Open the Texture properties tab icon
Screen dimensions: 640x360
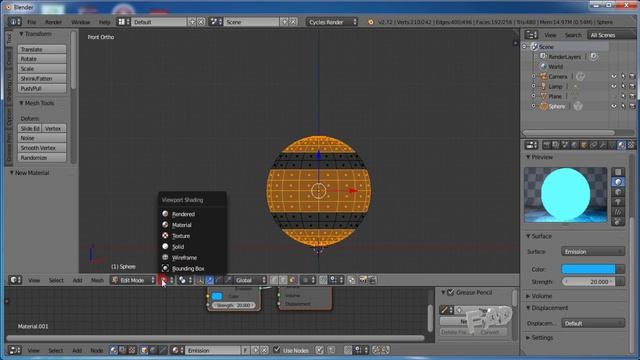[631, 145]
